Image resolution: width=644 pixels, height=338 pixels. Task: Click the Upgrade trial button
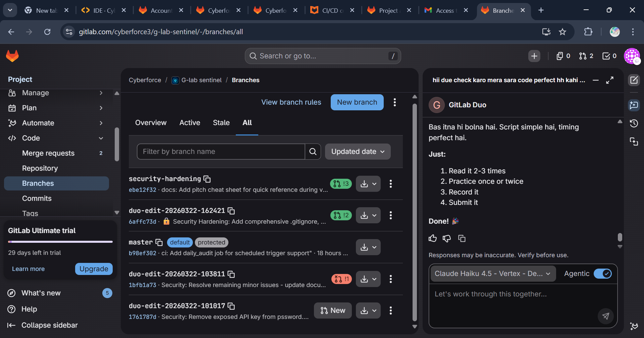click(x=94, y=269)
